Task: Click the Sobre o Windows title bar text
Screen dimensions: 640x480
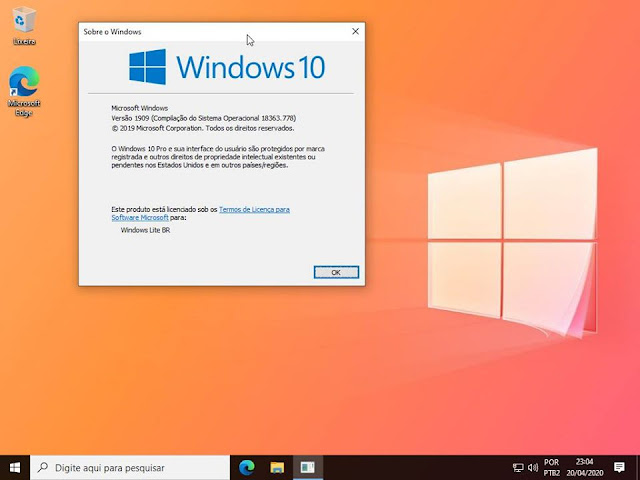Action: [x=112, y=32]
